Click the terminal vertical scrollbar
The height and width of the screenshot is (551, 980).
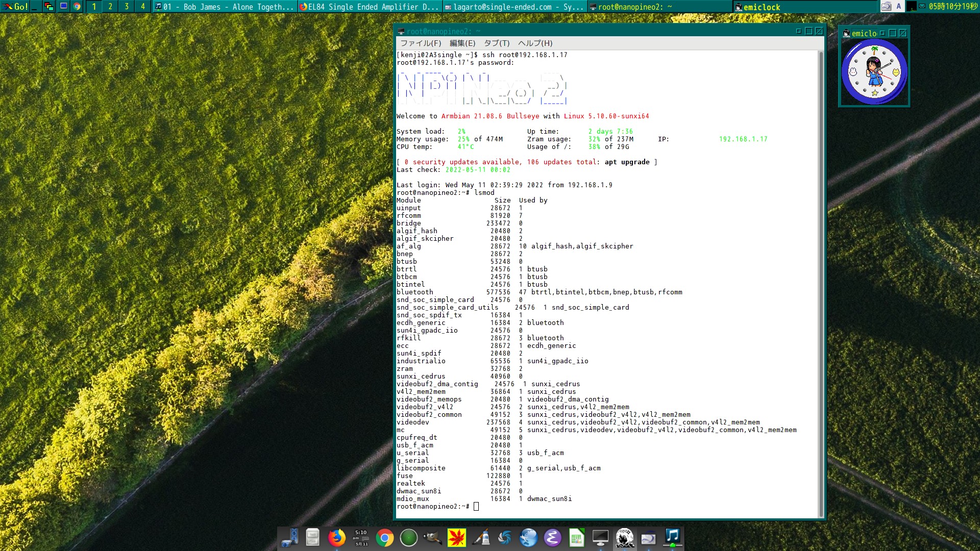click(x=821, y=281)
